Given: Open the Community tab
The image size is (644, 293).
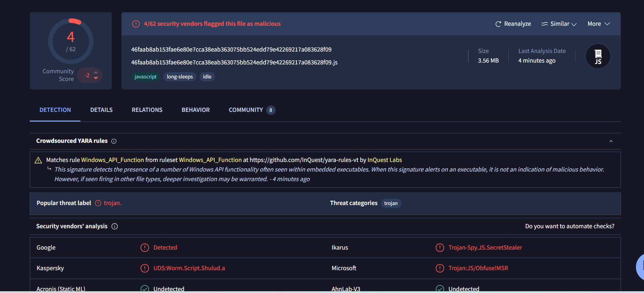Looking at the screenshot, I should click(x=252, y=110).
